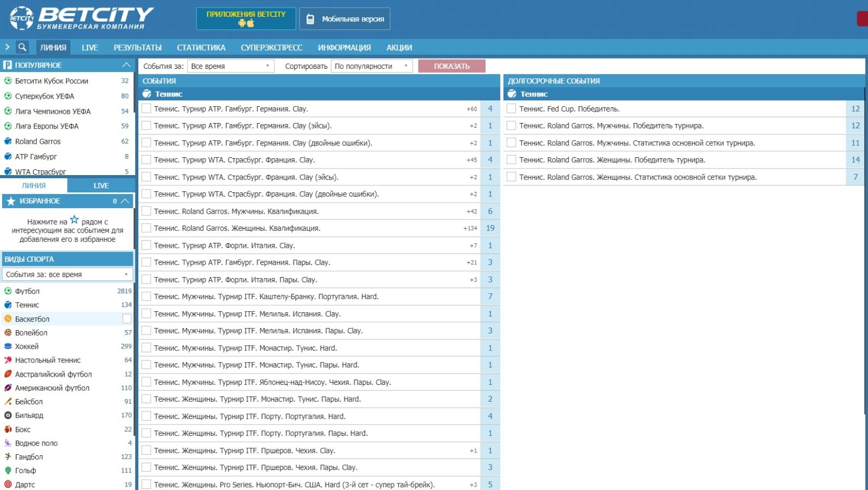
Task: Open the ИНФОРМАЦИЯ menu
Action: pyautogui.click(x=344, y=47)
